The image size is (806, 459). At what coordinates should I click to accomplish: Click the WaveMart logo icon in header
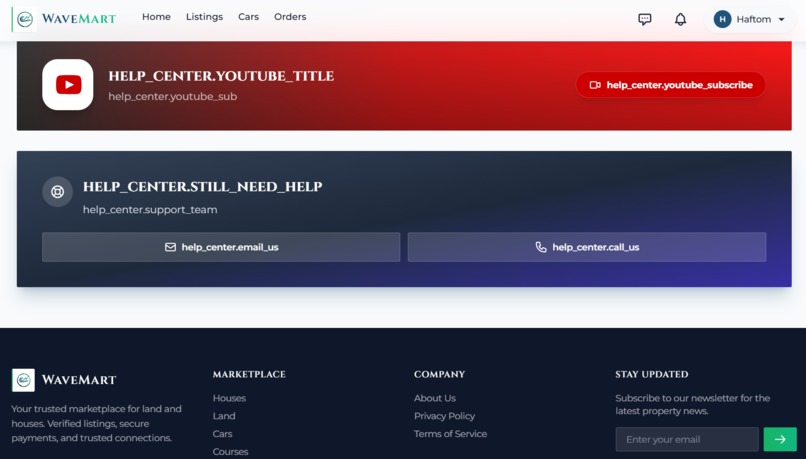click(x=24, y=20)
